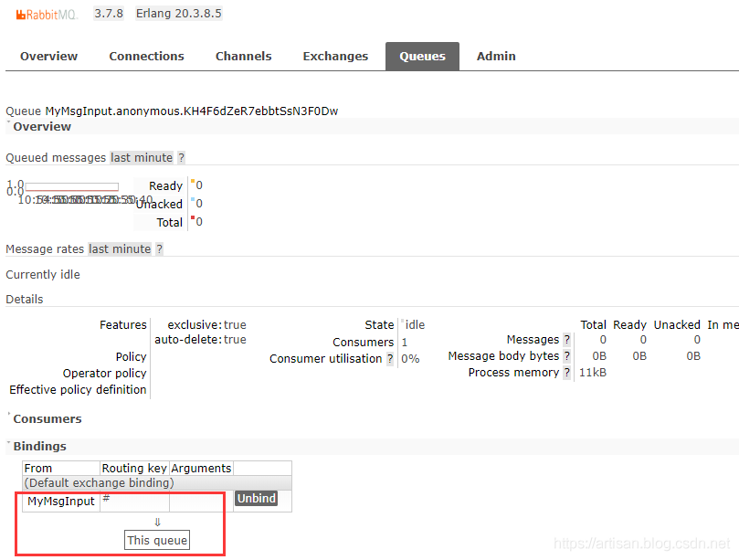Open the MyMsgInput exchange link

tap(61, 501)
